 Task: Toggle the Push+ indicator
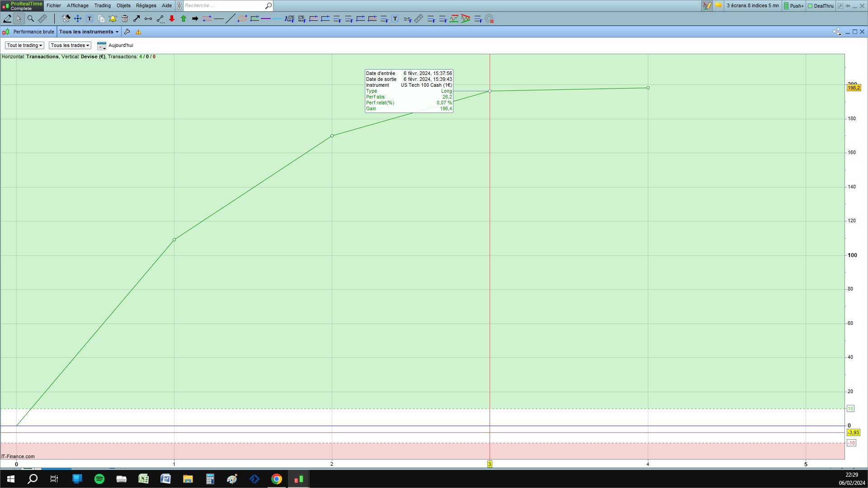pyautogui.click(x=793, y=6)
